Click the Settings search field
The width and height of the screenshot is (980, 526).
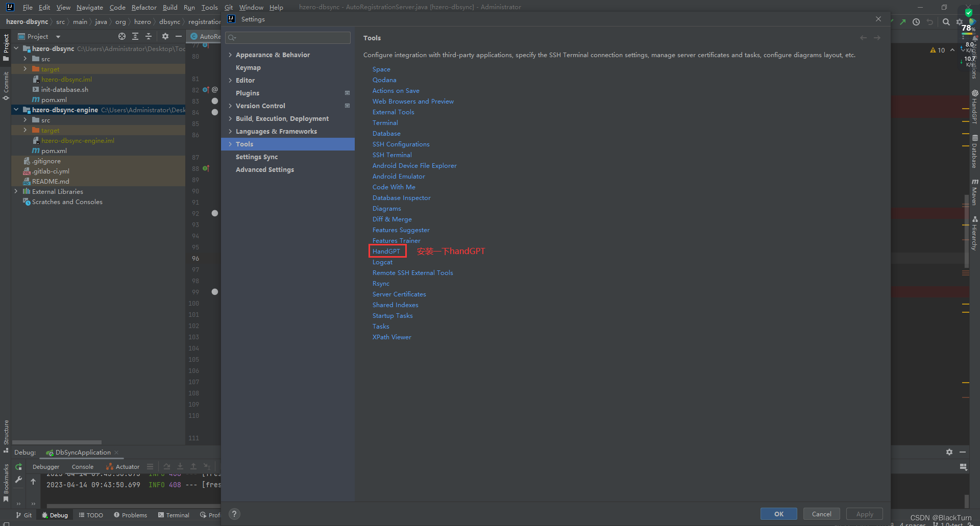tap(288, 37)
